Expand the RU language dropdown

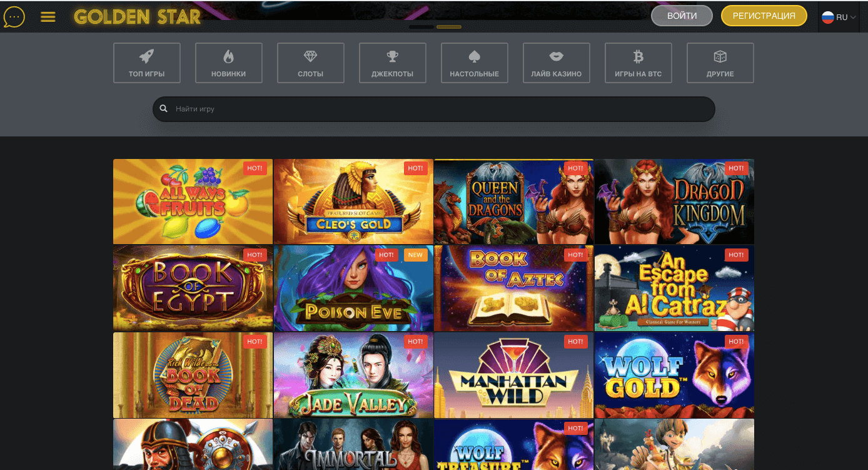(839, 18)
